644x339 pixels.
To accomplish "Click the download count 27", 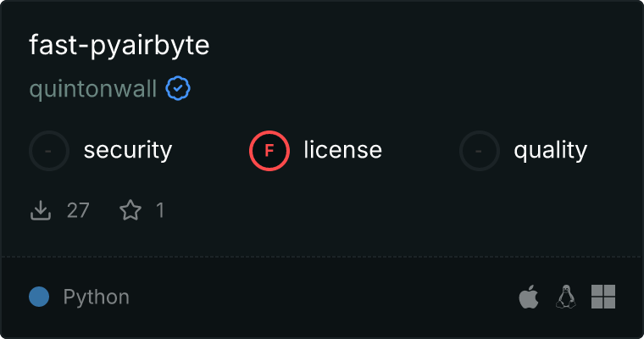I will (x=78, y=210).
